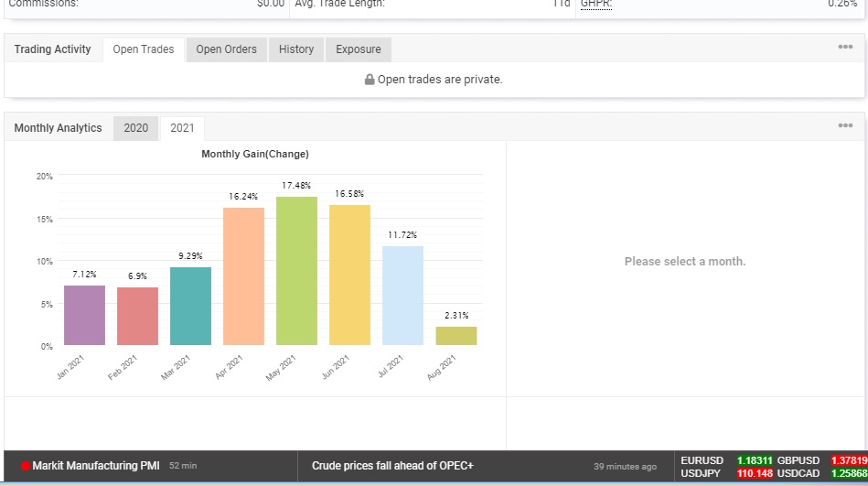Switch to the Open Trades tab
Viewport: 868px width, 486px height.
click(144, 49)
